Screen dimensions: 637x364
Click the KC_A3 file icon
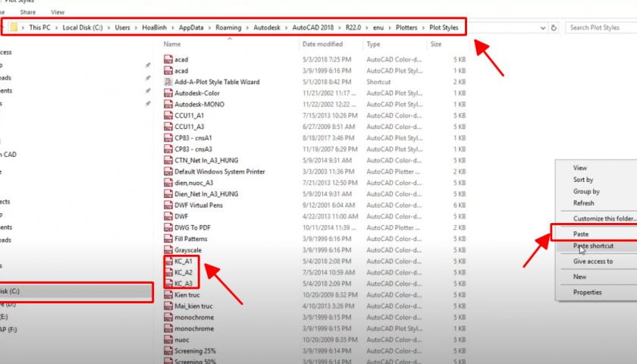pyautogui.click(x=168, y=284)
